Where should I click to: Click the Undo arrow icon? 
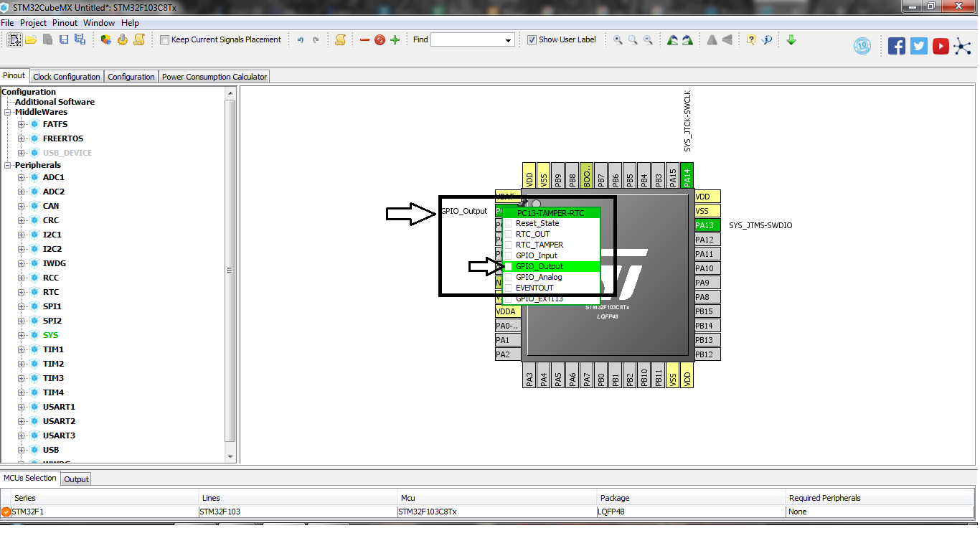301,40
